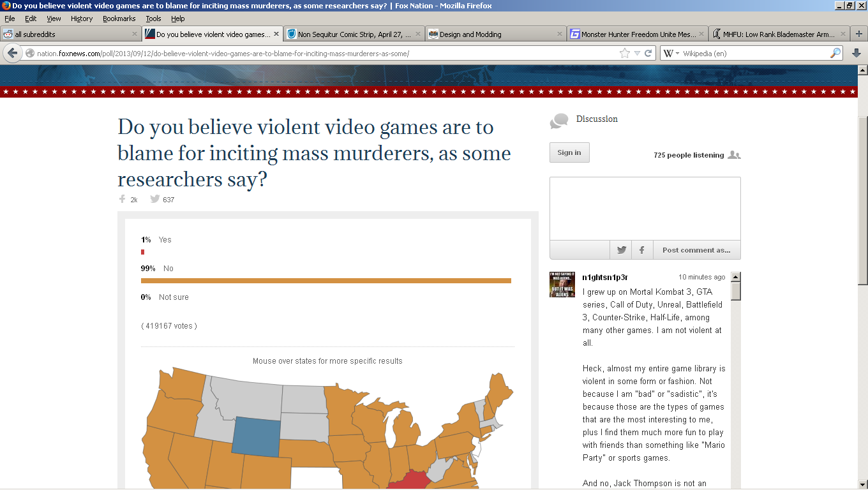Open search engine selector dropdown

coord(677,54)
